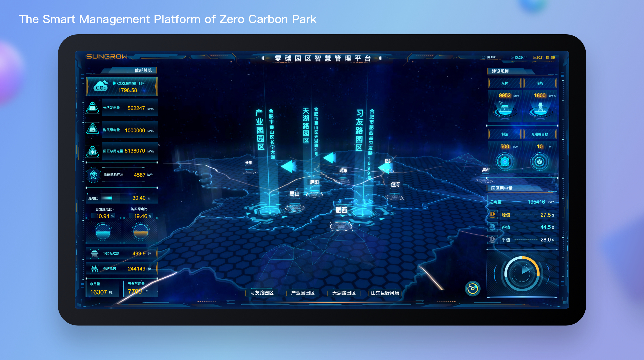The image size is (644, 360).
Task: Click the CO2 cloud emission reduction icon
Action: [x=100, y=86]
